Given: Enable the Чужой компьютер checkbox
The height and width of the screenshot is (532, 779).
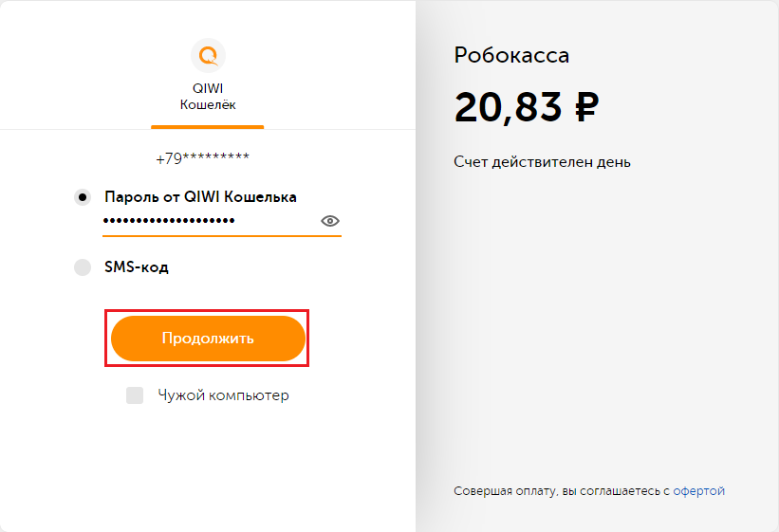Looking at the screenshot, I should [x=135, y=395].
